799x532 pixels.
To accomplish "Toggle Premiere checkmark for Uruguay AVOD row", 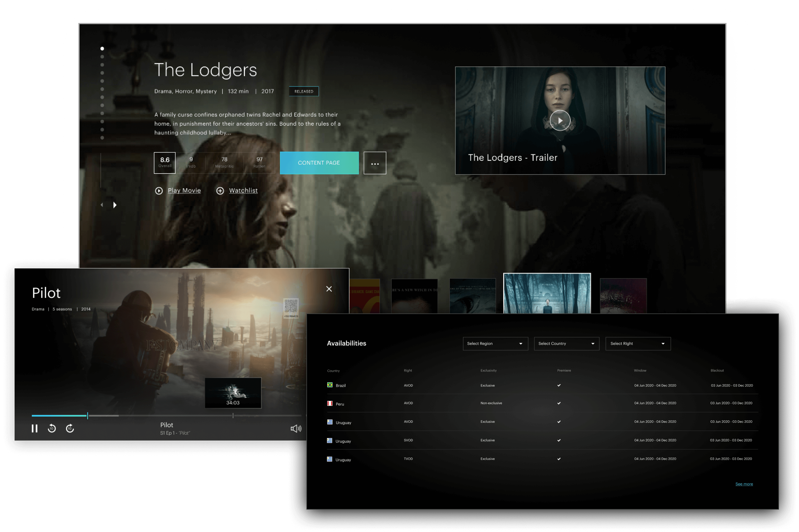I will pos(559,422).
